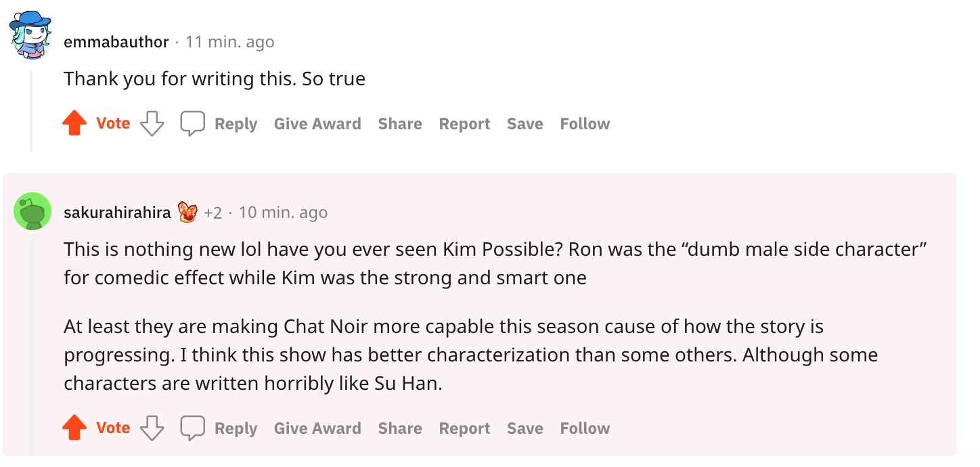The height and width of the screenshot is (467, 980).
Task: Click the '10 min. ago' timestamp
Action: pos(283,213)
